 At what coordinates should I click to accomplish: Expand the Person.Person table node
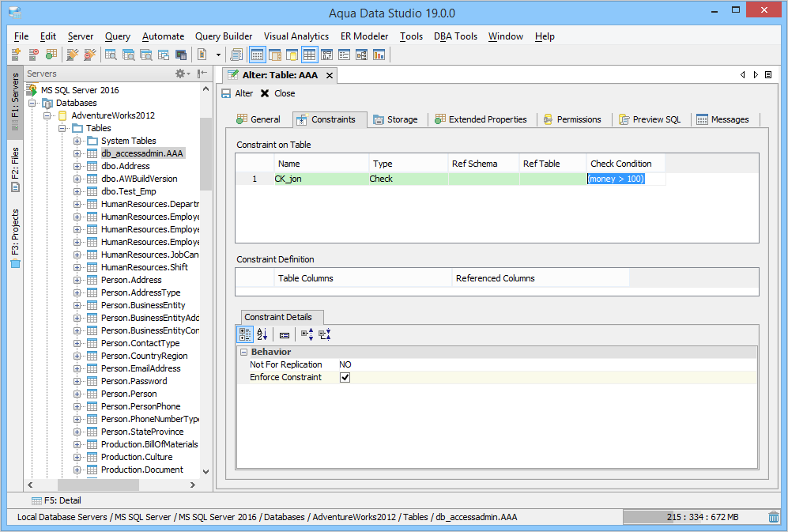pos(77,394)
